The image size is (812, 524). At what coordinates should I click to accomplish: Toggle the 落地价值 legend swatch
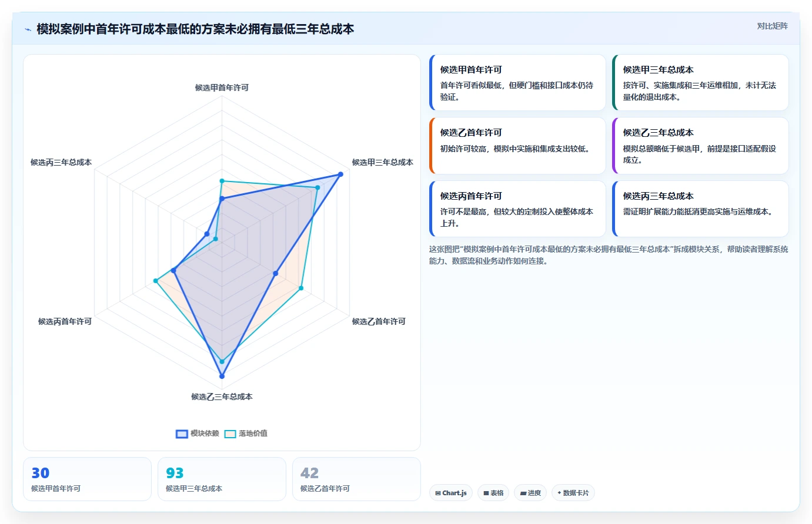(x=230, y=434)
